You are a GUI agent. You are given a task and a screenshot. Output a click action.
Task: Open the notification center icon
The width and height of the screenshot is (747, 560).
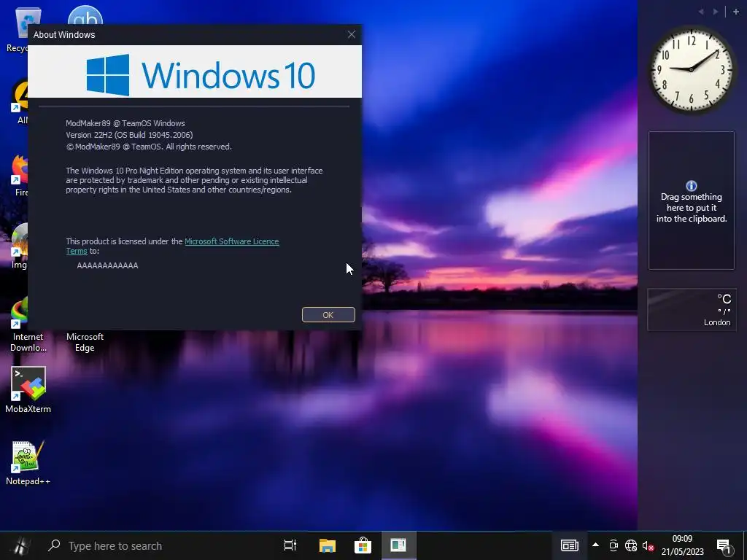coord(724,546)
